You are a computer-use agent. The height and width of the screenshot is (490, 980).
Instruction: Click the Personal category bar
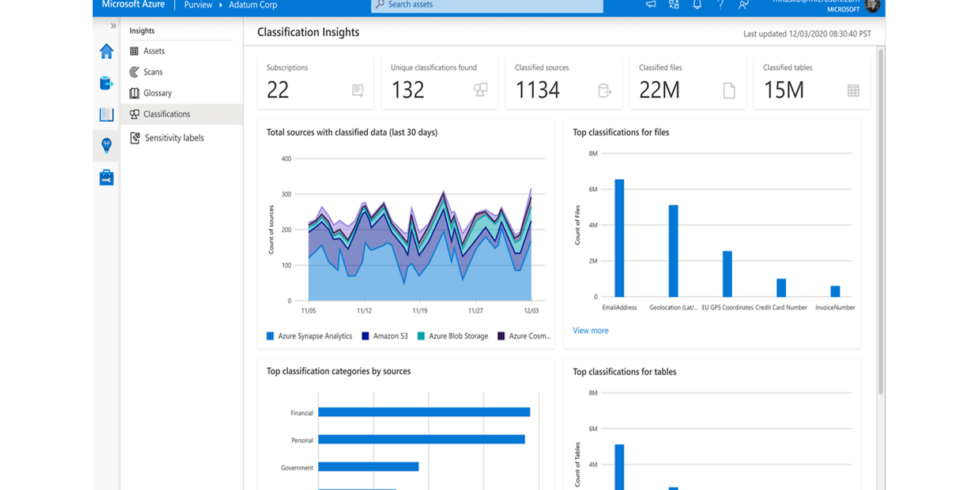421,439
